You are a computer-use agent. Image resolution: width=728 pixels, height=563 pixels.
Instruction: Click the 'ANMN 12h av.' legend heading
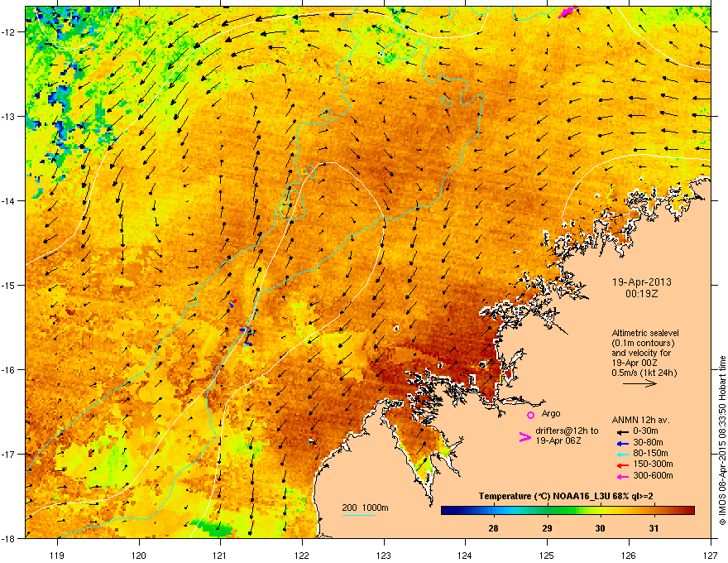[x=640, y=421]
